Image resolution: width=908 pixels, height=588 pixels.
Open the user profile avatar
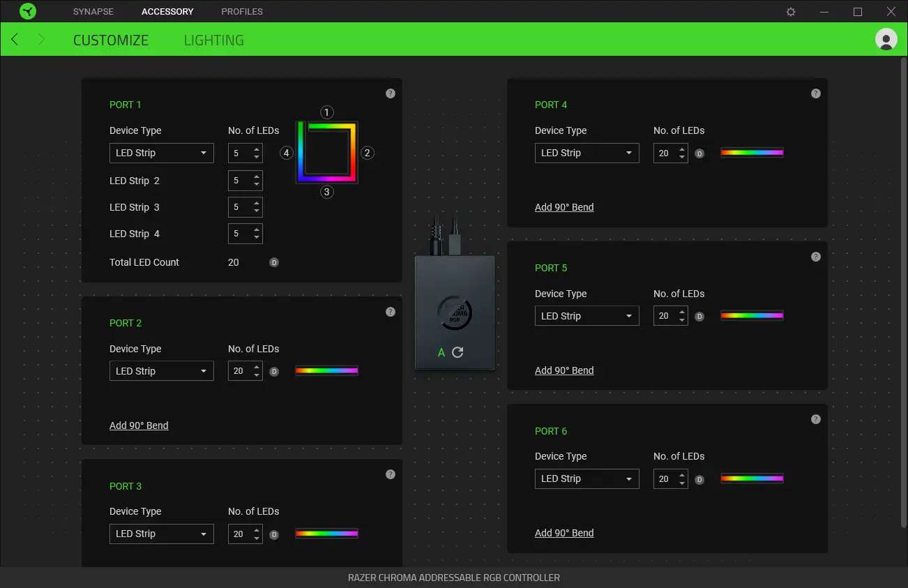point(886,40)
